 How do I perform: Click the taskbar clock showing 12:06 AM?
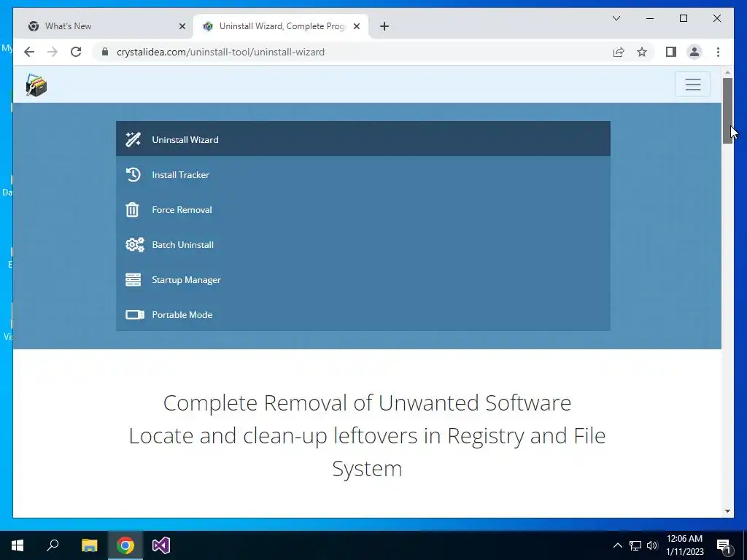[x=684, y=545]
